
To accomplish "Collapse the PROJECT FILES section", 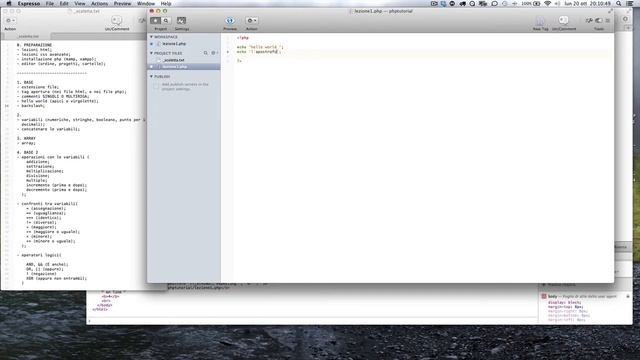I will (x=151, y=53).
